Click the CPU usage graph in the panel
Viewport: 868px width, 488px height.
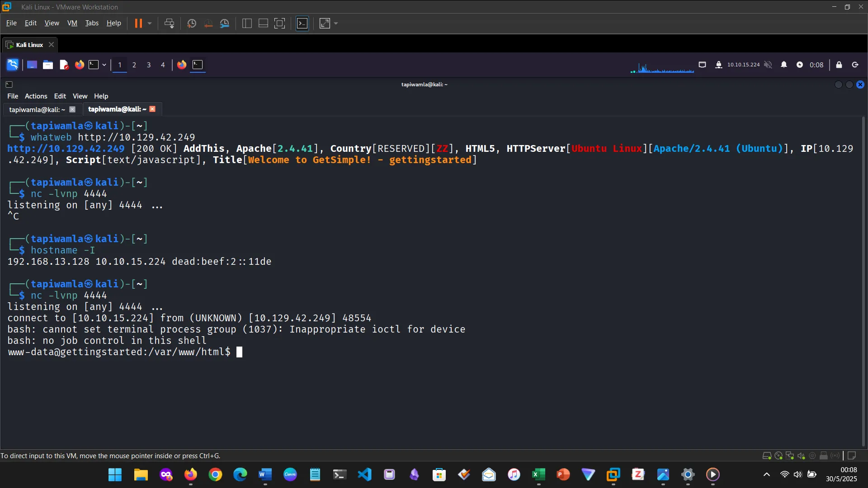tap(661, 67)
